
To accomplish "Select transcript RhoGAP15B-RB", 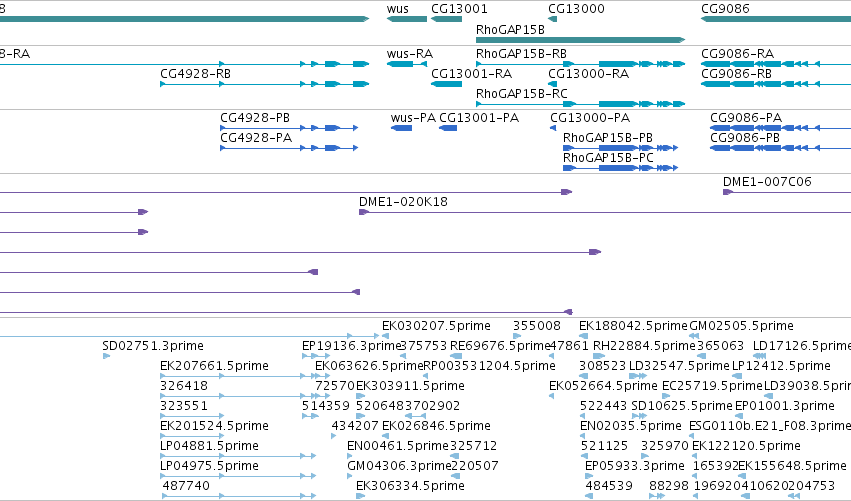I will click(x=521, y=54).
